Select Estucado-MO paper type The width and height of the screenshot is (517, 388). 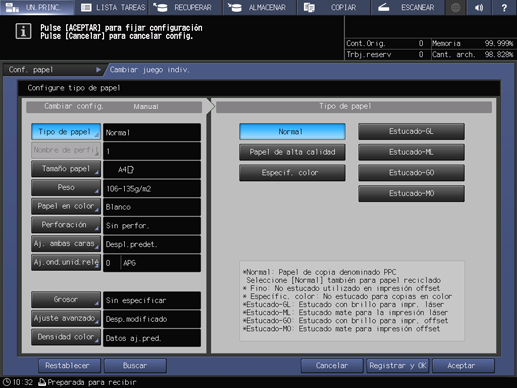(x=411, y=194)
